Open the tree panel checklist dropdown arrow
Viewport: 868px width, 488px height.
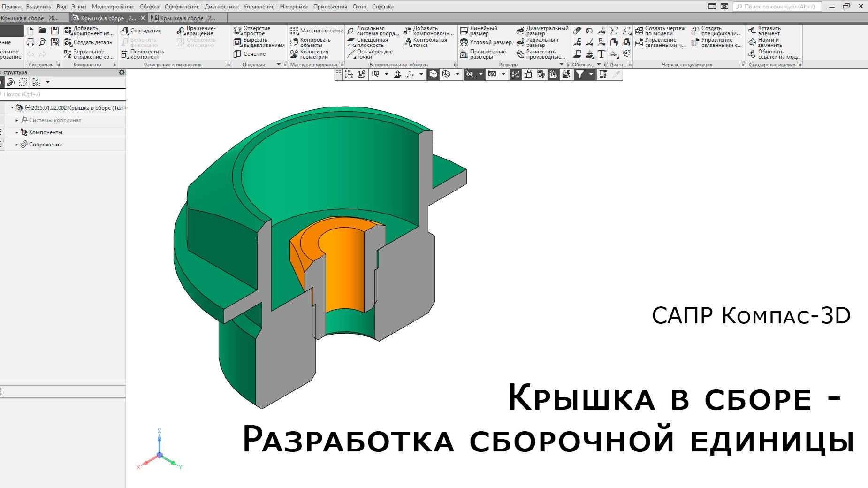[48, 82]
